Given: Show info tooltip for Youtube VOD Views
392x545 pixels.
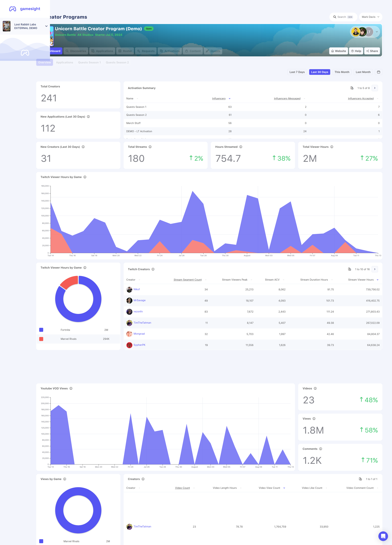Looking at the screenshot, I should point(71,388).
